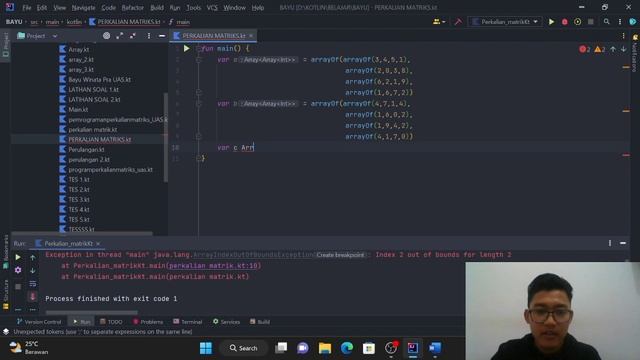Open Perulangan.kt in project tree
This screenshot has height=360, width=640.
coord(86,149)
